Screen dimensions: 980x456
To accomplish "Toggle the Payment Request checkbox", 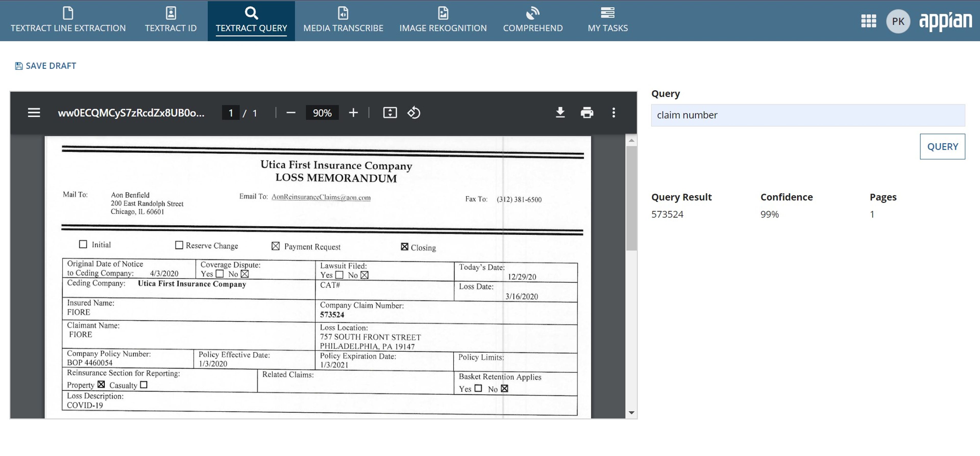I will click(275, 246).
